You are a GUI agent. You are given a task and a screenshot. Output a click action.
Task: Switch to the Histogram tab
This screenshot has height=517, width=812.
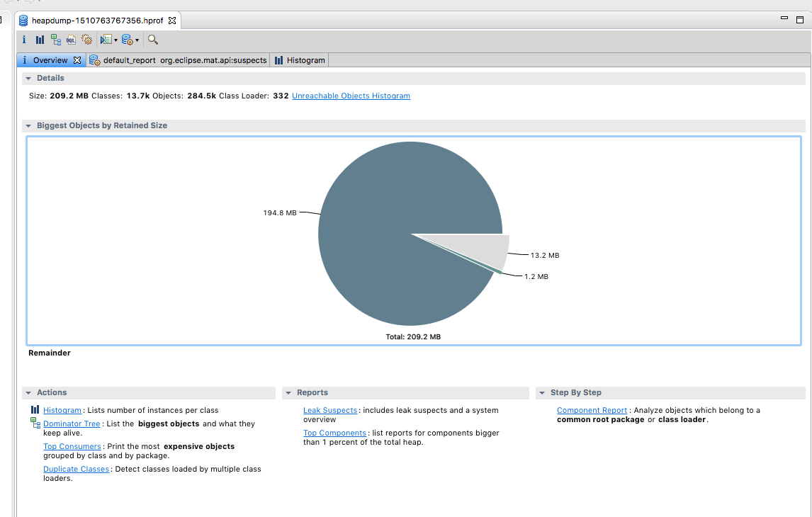tap(300, 60)
